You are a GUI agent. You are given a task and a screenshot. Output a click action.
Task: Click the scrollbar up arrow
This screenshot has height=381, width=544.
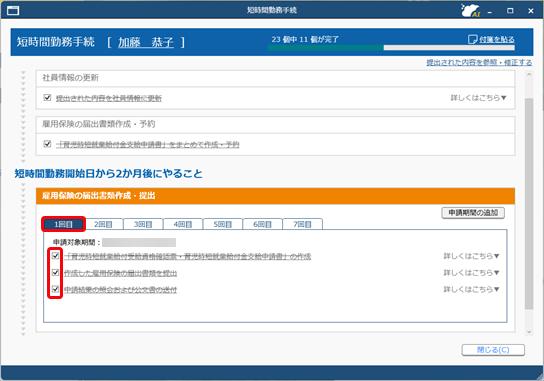tap(529, 74)
